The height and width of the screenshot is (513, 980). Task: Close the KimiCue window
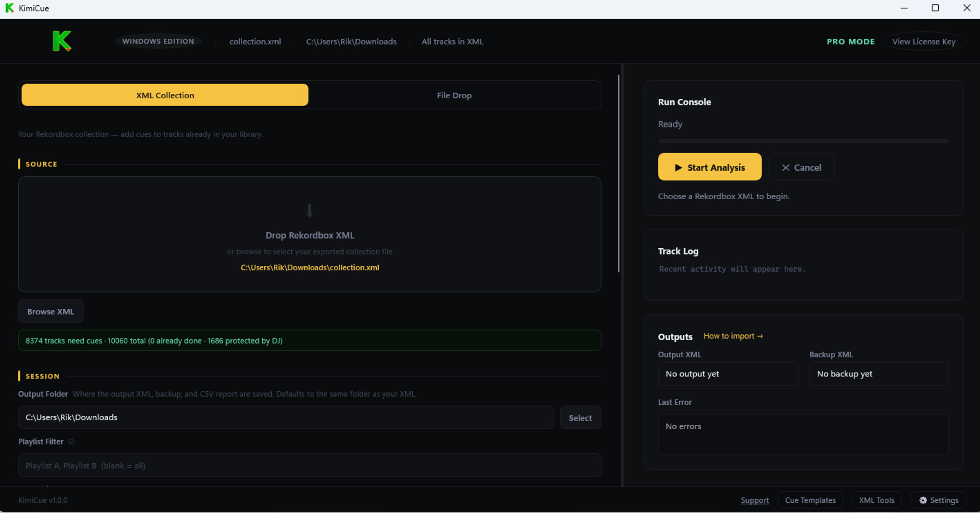tap(967, 8)
